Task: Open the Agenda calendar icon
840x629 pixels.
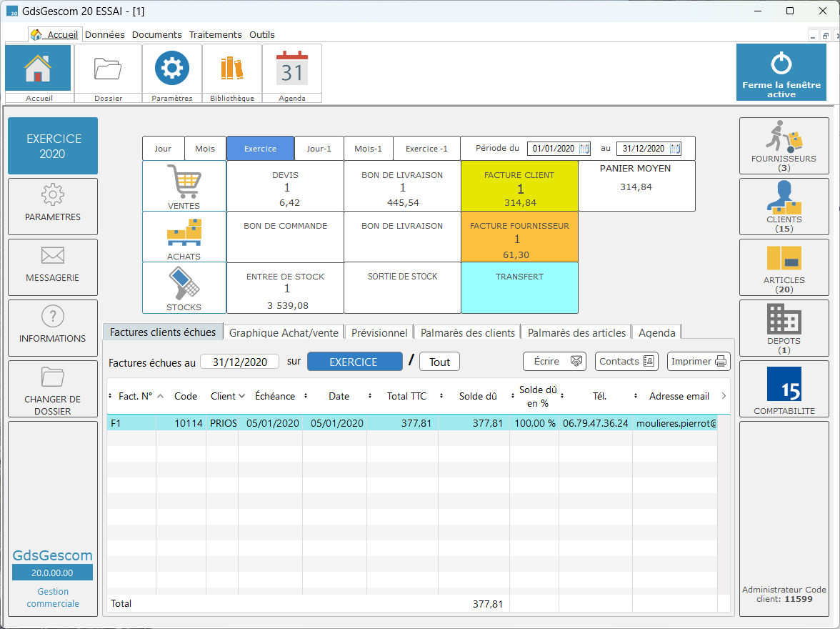Action: 291,69
